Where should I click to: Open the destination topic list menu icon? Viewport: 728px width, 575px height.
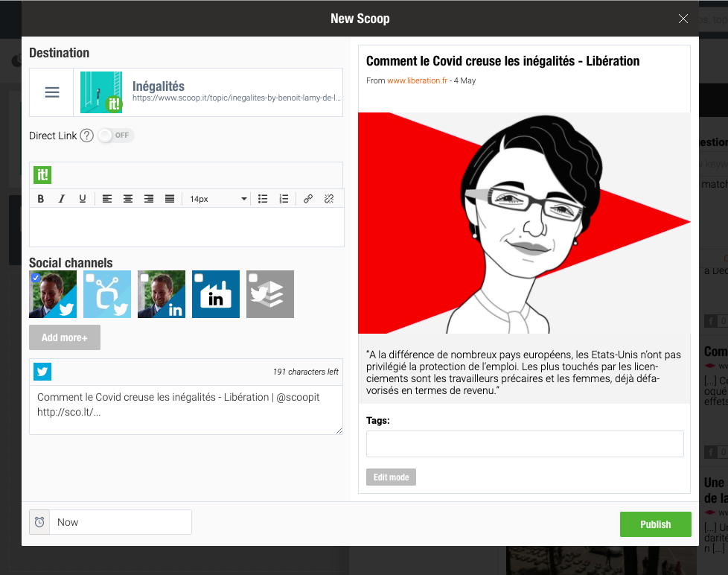coord(51,92)
